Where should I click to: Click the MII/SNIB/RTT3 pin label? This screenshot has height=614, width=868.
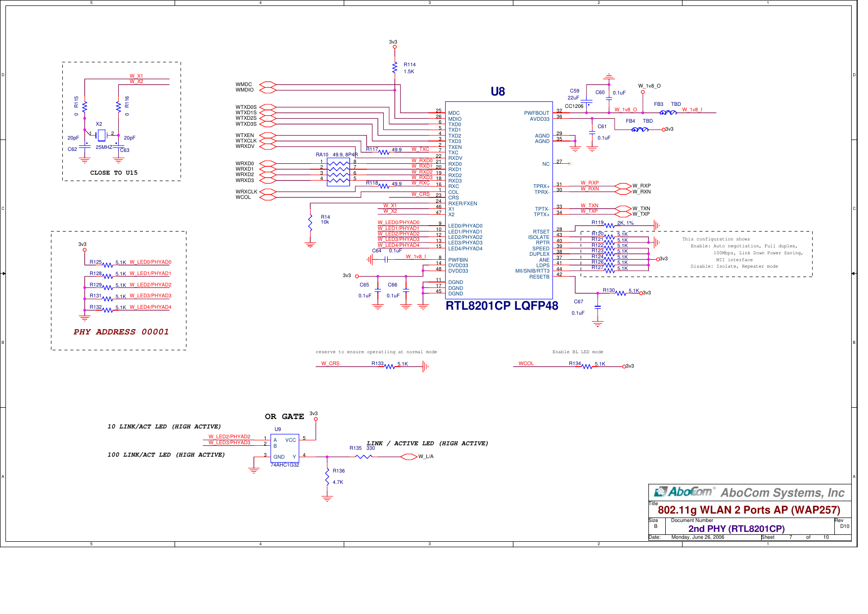click(532, 271)
